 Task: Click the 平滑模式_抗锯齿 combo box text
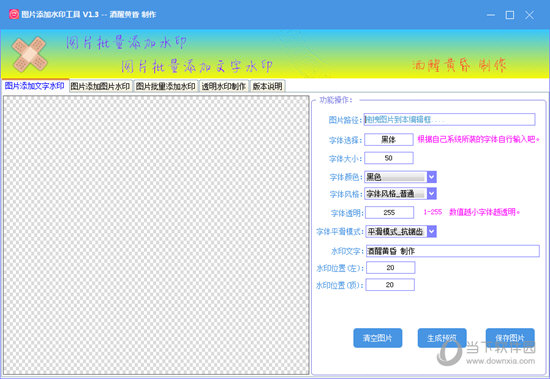[396, 231]
